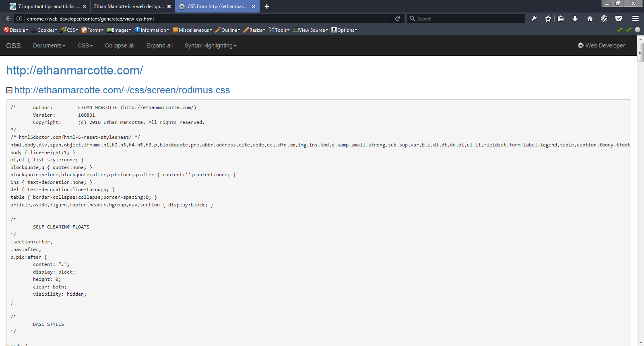The image size is (644, 346).
Task: Open the View Source toolbar menu
Action: [311, 30]
